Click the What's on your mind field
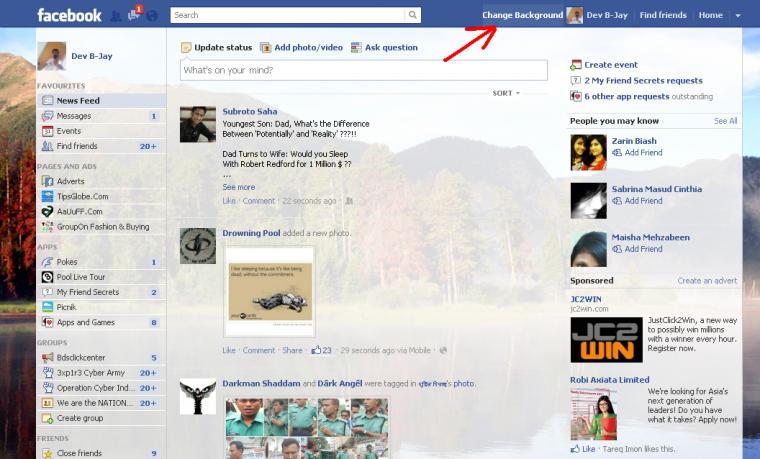Screen dimensions: 760x459 pos(364,70)
